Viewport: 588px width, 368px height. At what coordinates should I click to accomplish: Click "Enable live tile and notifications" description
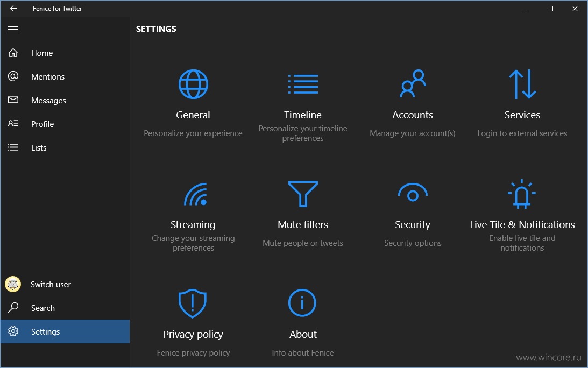coord(522,243)
